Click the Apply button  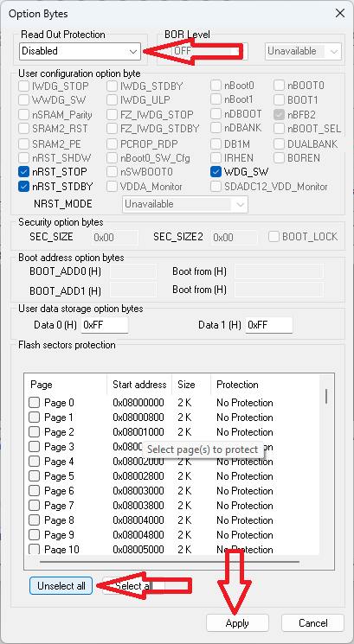237,623
